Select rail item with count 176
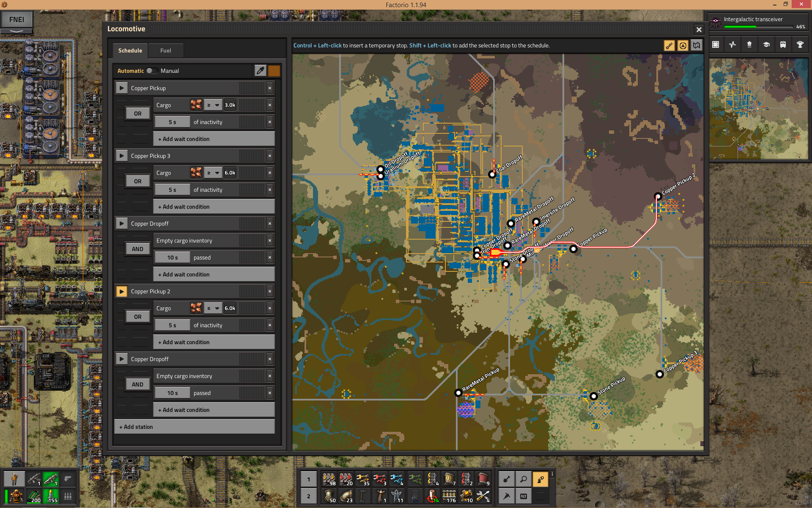 (x=449, y=496)
